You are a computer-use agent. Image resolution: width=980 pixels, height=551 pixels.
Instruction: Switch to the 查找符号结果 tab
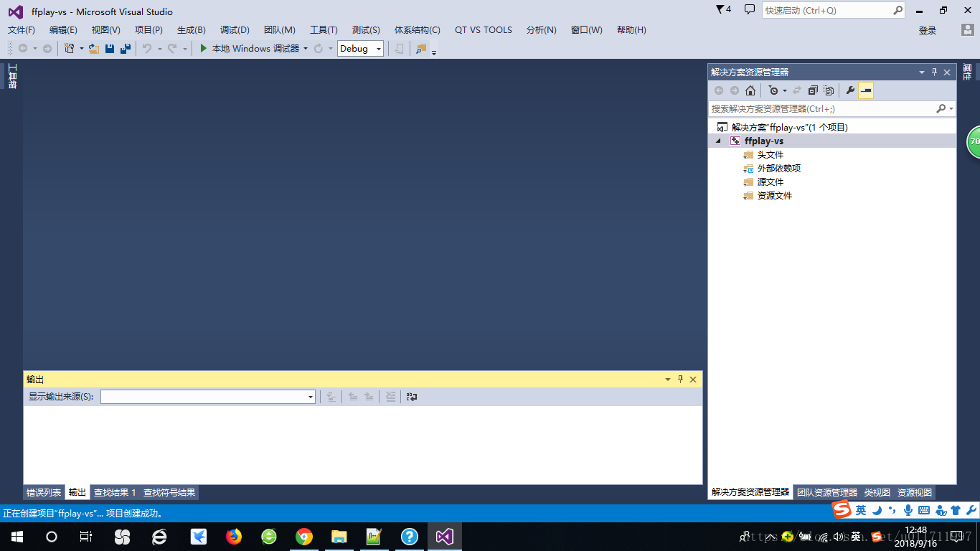[x=169, y=493]
